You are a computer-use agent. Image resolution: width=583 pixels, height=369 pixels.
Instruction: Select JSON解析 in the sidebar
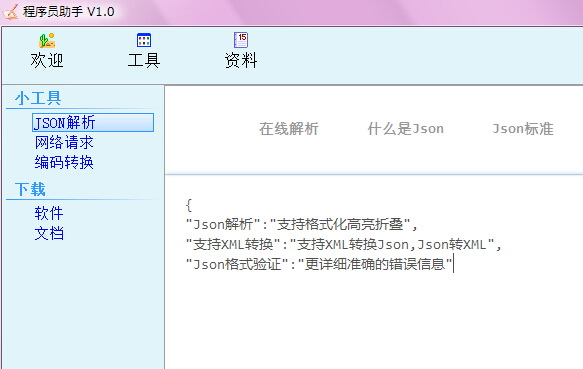(x=93, y=122)
